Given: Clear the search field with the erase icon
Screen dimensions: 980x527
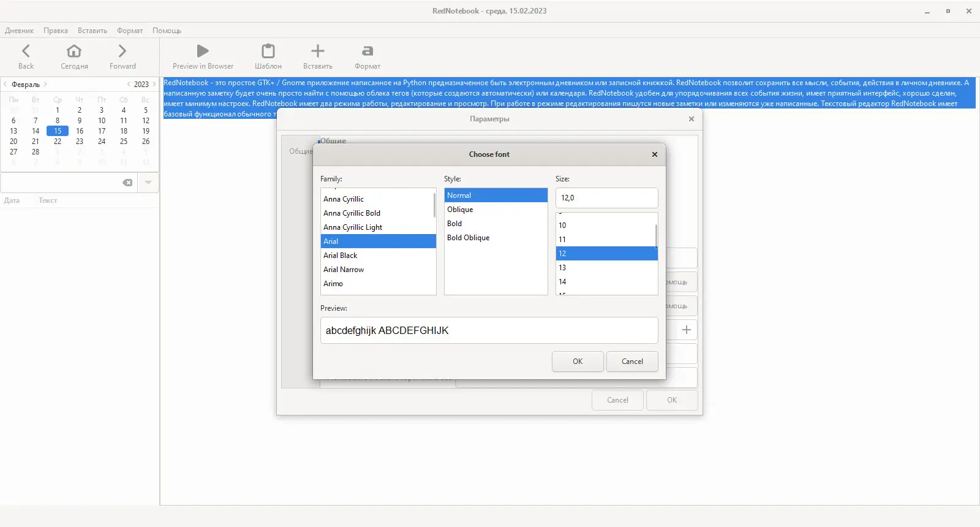Looking at the screenshot, I should tap(127, 183).
